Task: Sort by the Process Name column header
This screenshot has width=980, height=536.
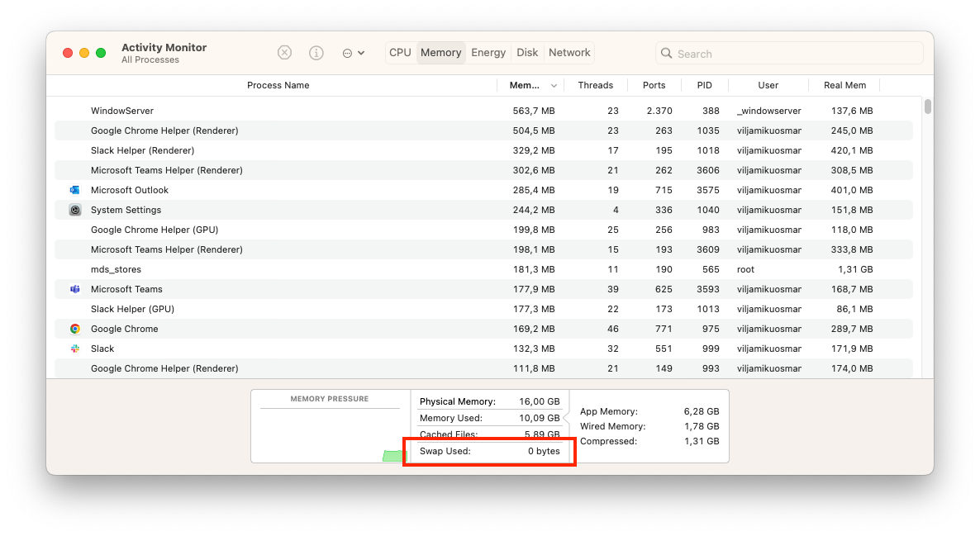Action: 278,86
